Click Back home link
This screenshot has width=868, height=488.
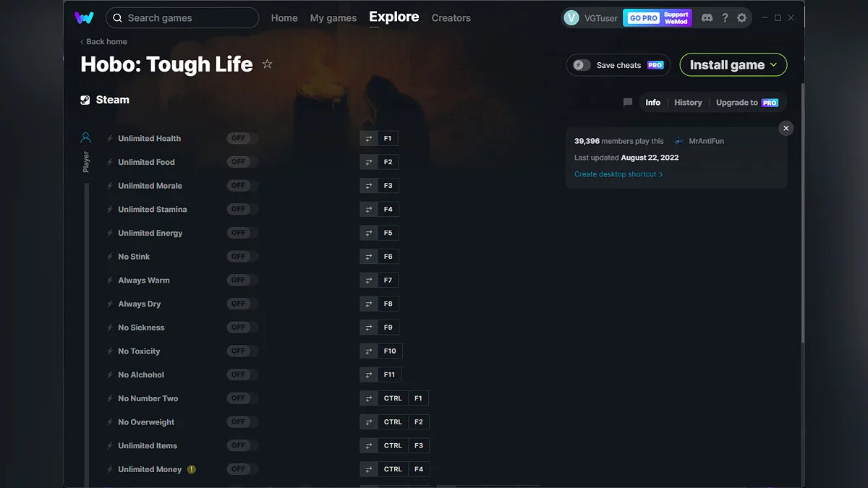pyautogui.click(x=103, y=42)
